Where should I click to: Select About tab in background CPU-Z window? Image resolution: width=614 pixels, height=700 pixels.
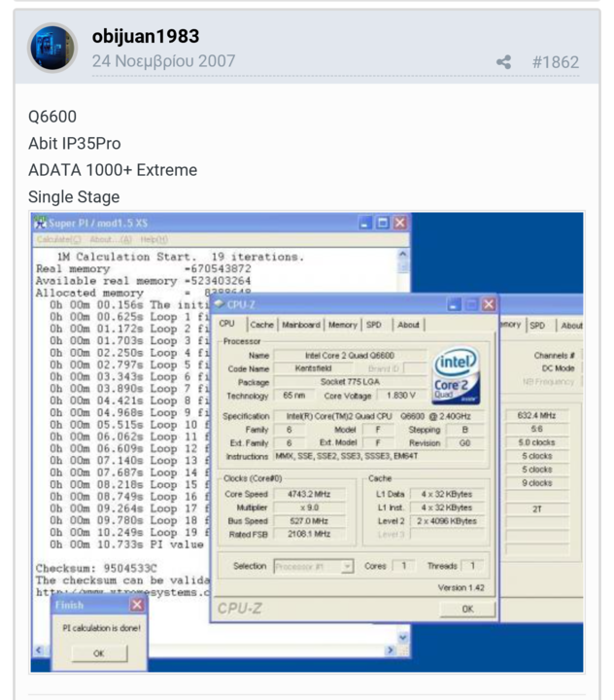click(x=571, y=326)
